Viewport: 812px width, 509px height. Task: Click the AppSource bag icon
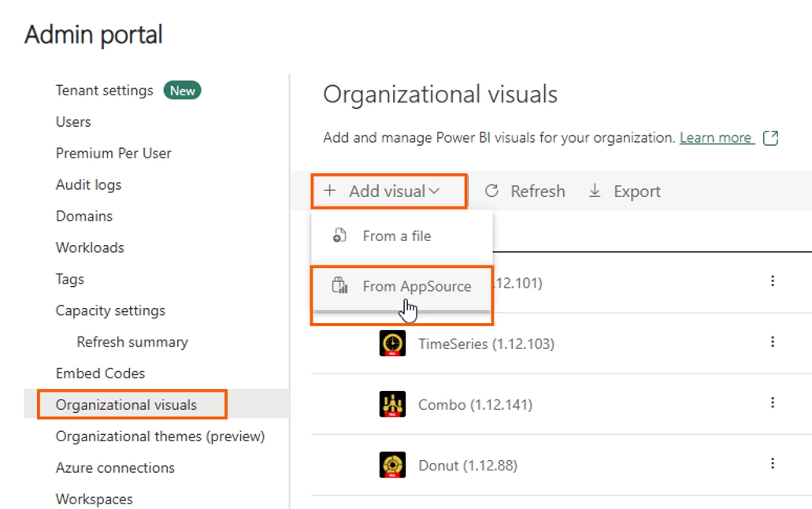[339, 285]
